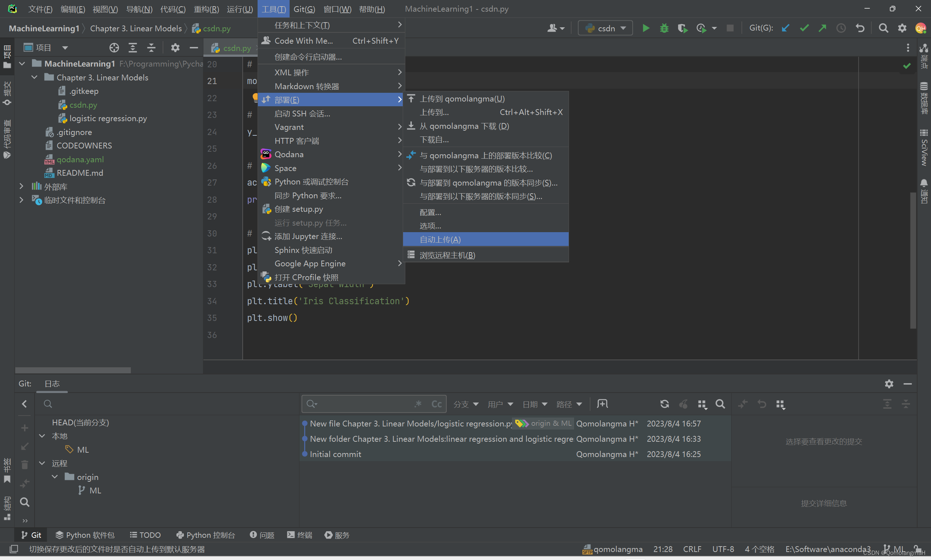Refresh the Git log with refresh icon
931x560 pixels.
coord(665,404)
